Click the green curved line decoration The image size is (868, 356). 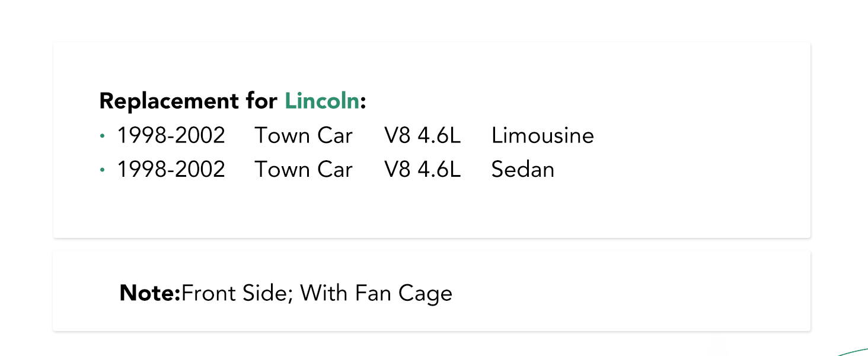(x=853, y=351)
